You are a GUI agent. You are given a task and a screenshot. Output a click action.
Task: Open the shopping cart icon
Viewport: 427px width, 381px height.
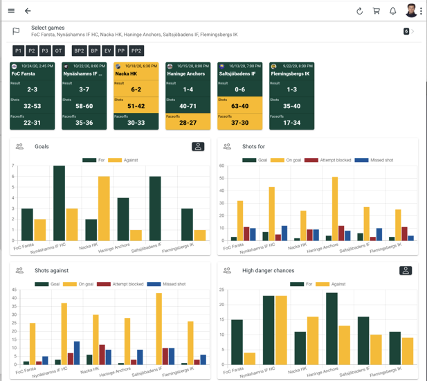tap(376, 11)
